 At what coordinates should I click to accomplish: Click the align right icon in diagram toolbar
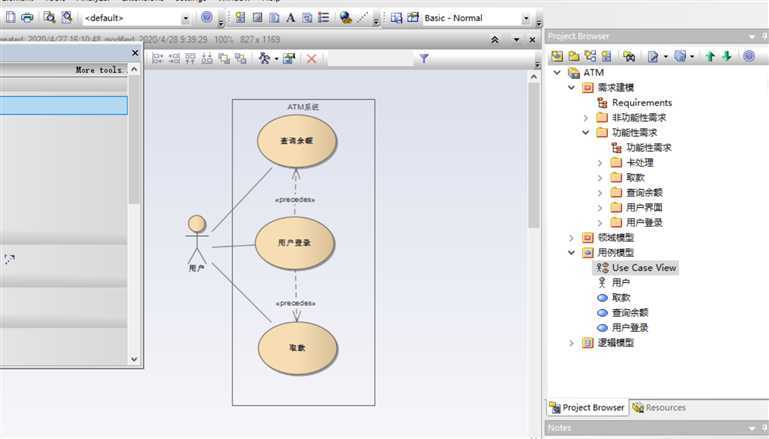pyautogui.click(x=174, y=59)
